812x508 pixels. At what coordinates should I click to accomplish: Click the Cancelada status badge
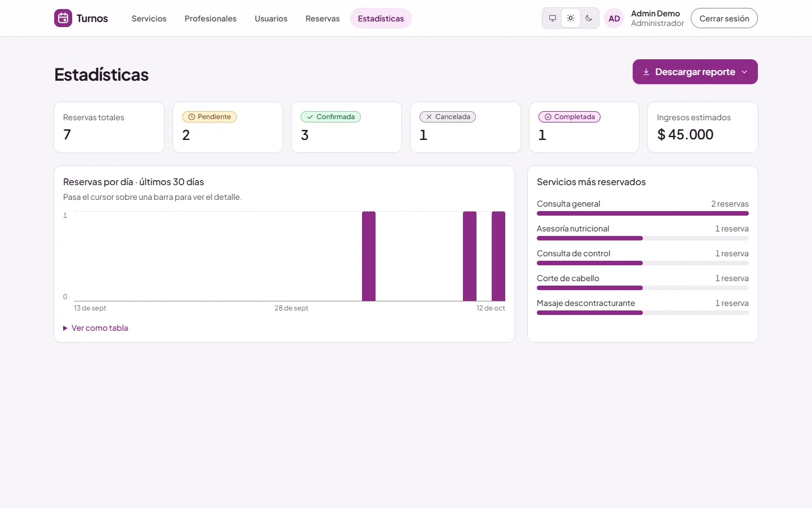pyautogui.click(x=448, y=117)
